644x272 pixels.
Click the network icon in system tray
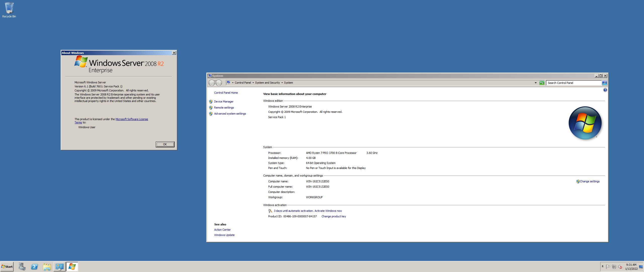tap(614, 267)
